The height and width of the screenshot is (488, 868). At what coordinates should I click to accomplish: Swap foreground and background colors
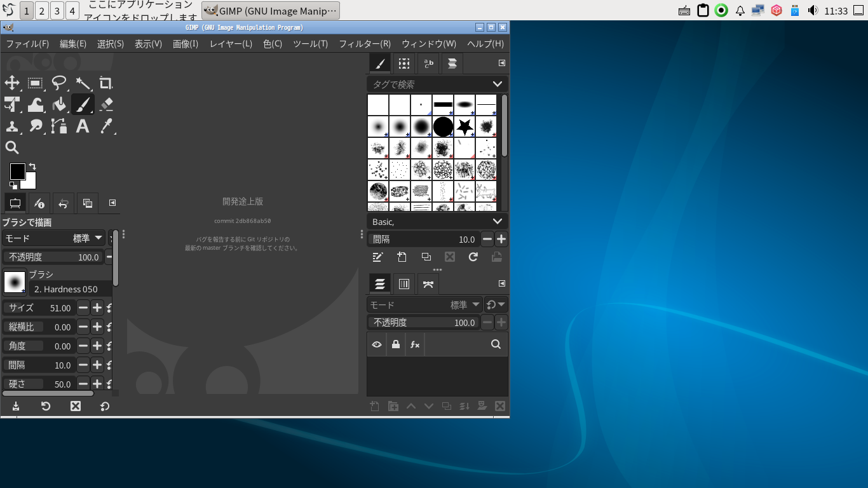pos(32,166)
